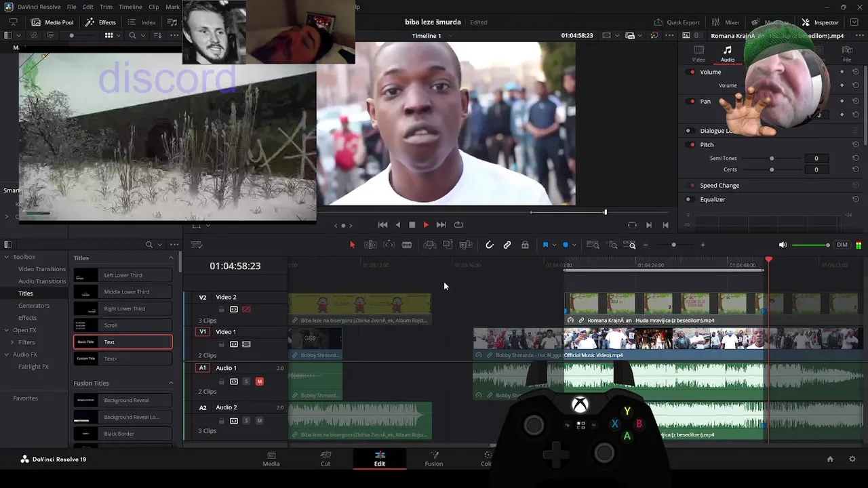The width and height of the screenshot is (868, 488).
Task: Toggle A1 destination track selector
Action: [202, 368]
